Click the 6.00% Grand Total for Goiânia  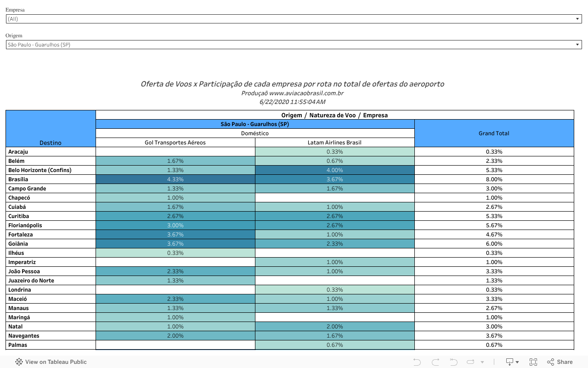494,244
